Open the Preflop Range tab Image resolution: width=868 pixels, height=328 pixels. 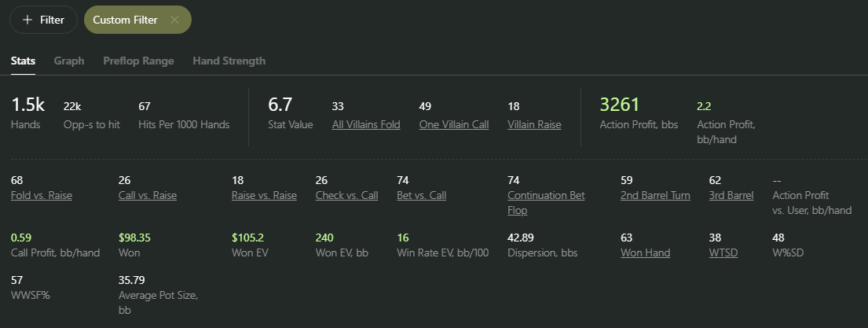pyautogui.click(x=138, y=61)
